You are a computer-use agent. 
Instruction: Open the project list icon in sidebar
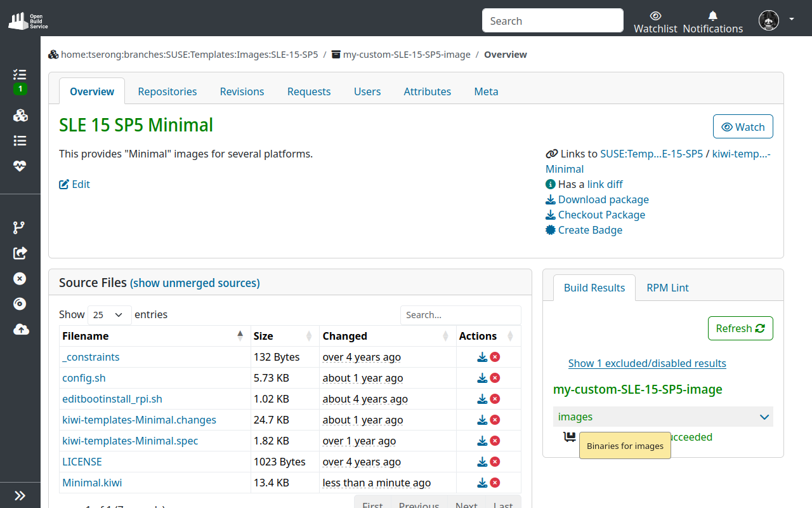[19, 140]
